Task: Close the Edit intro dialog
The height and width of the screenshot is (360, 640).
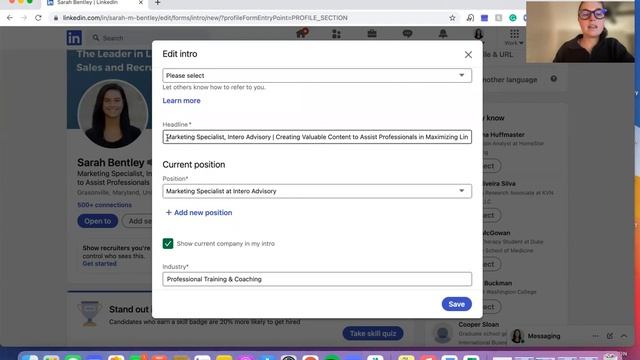Action: click(468, 55)
